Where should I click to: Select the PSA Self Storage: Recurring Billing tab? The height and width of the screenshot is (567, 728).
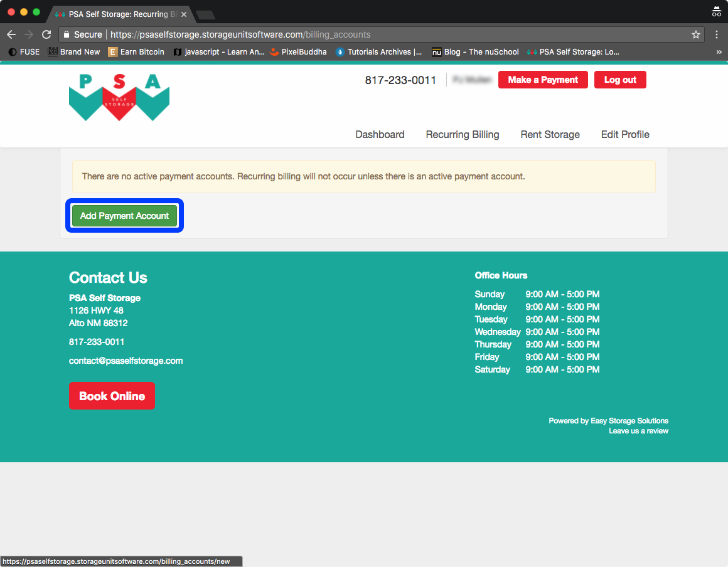tap(122, 14)
